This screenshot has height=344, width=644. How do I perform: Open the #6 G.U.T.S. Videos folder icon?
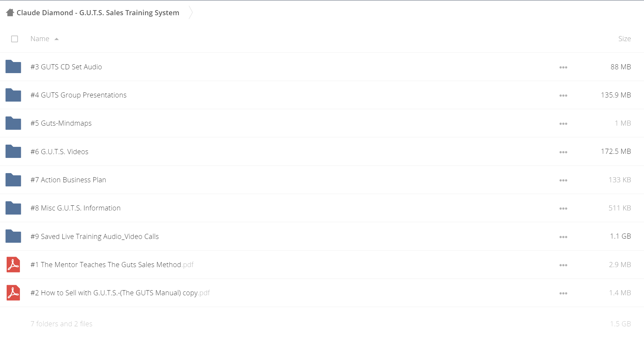click(x=13, y=151)
